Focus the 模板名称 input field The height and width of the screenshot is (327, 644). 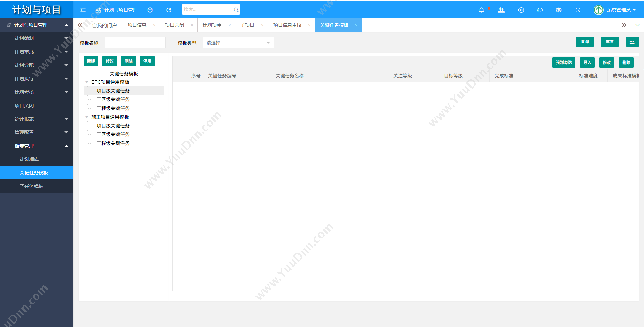[x=135, y=43]
